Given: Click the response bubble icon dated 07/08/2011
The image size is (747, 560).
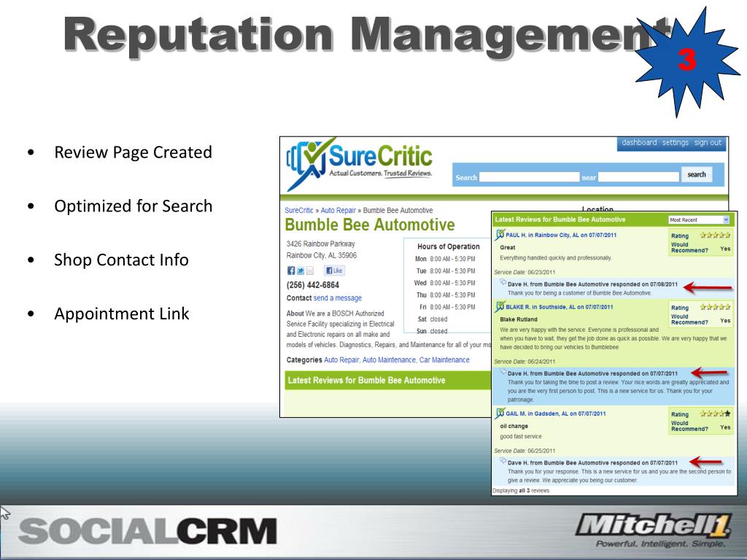Looking at the screenshot, I should point(503,282).
